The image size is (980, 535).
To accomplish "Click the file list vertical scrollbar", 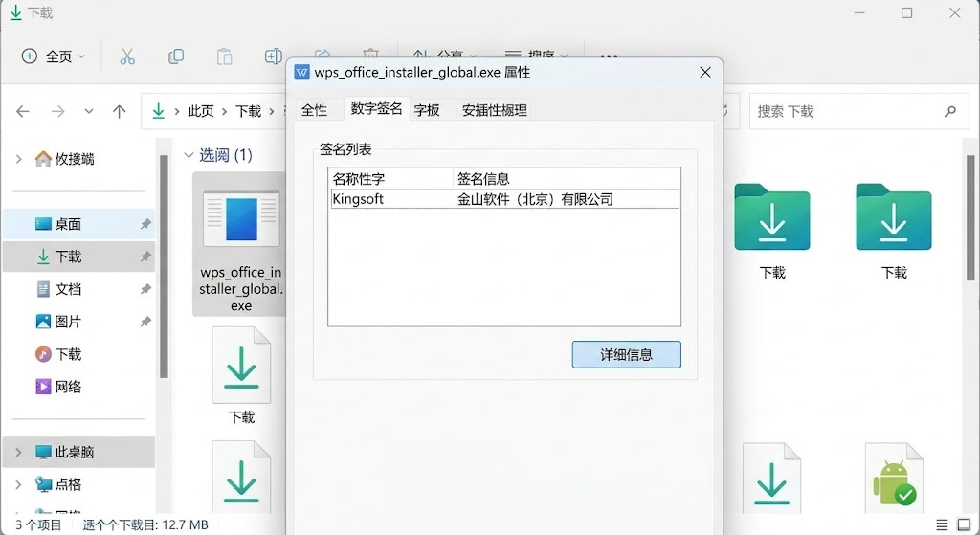I will click(970, 217).
